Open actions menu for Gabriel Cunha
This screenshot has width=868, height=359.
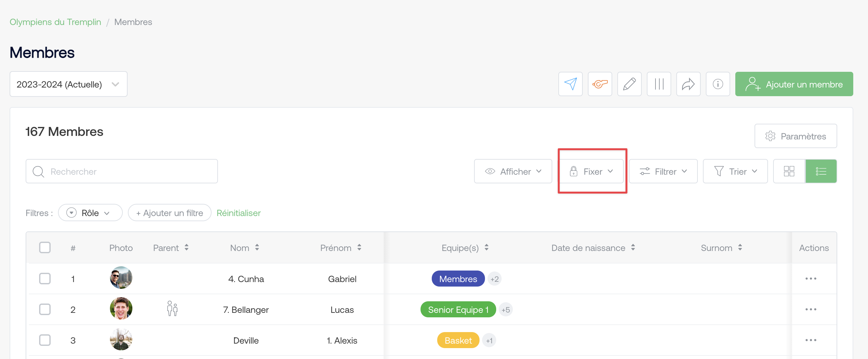click(811, 279)
